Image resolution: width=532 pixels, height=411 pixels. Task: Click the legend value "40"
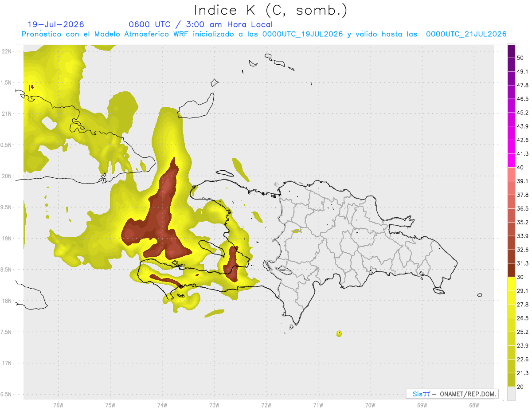click(x=520, y=168)
